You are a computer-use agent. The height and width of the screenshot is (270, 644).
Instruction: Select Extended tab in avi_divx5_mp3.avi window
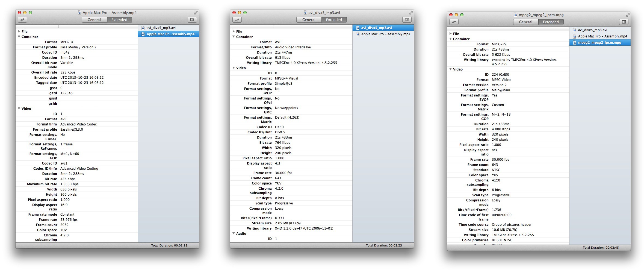(334, 20)
